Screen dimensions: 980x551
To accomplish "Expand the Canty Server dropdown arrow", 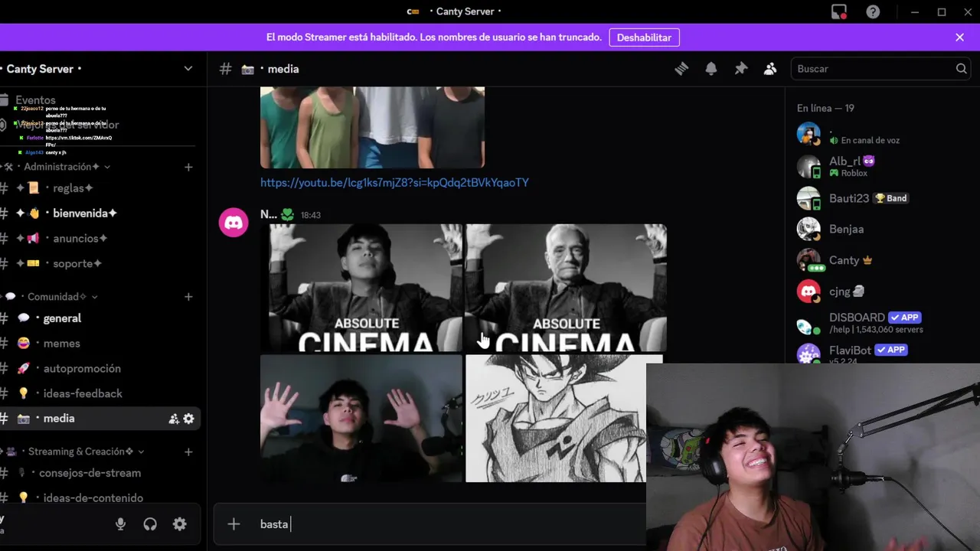I will (188, 69).
